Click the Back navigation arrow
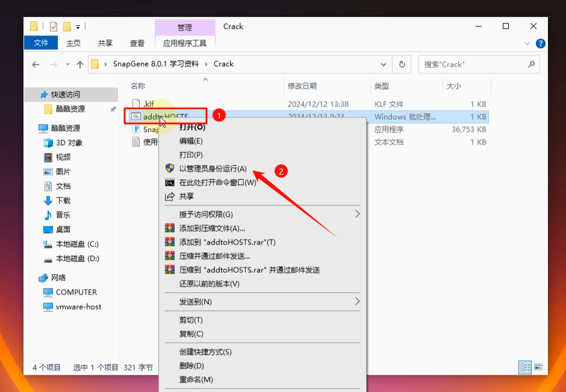This screenshot has height=392, width=566. pyautogui.click(x=36, y=64)
